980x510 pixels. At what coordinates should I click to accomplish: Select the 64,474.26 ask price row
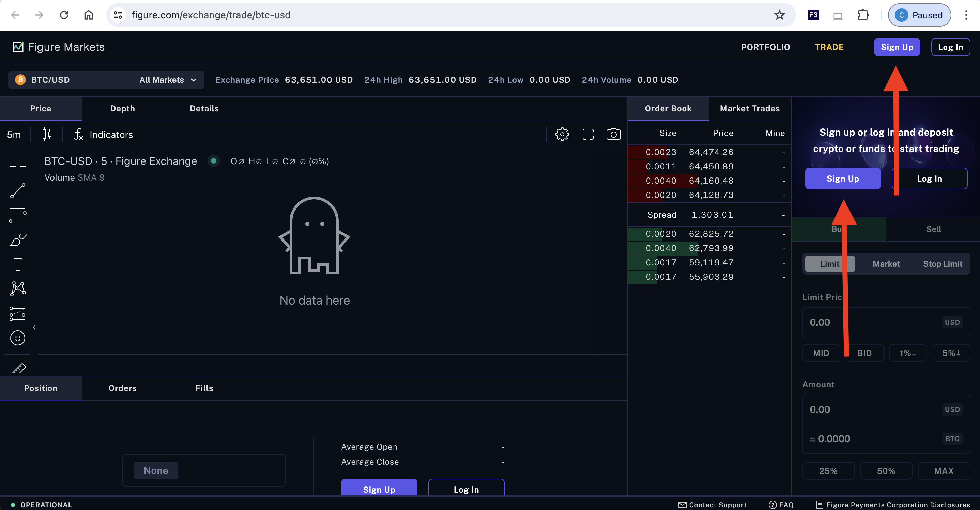tap(709, 152)
